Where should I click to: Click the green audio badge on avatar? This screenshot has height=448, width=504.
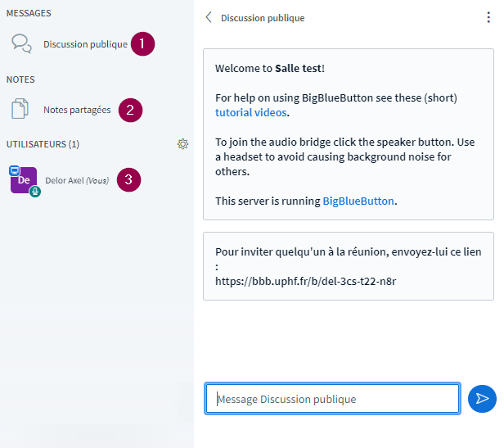(35, 192)
